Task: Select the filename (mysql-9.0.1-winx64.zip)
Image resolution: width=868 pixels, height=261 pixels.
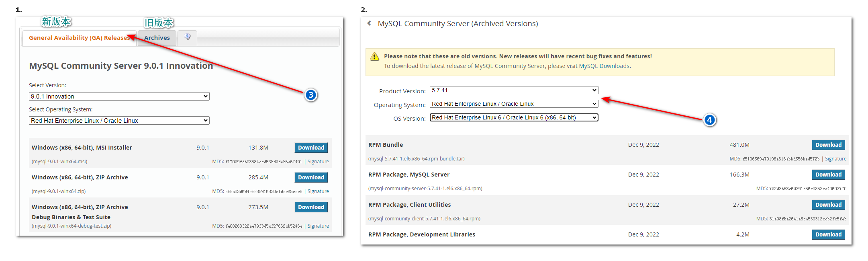Action: (59, 191)
